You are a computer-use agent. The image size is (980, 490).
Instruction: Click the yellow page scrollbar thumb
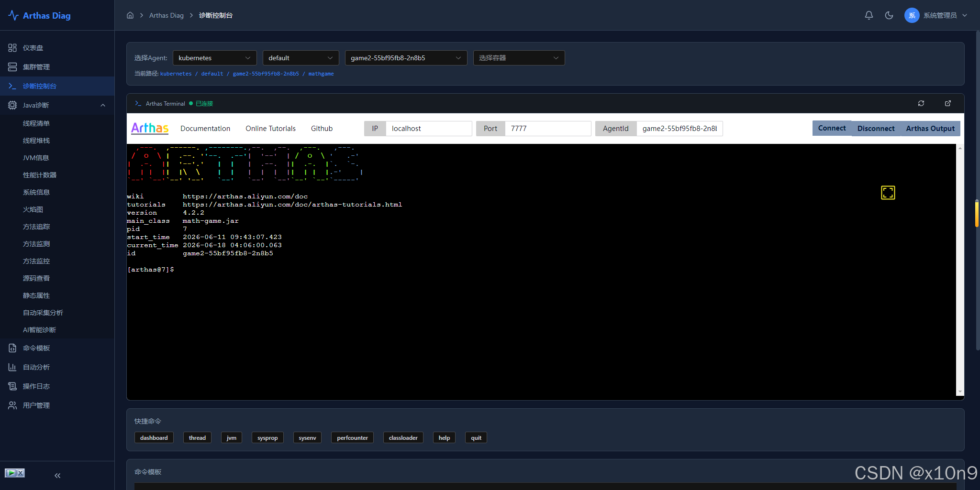pyautogui.click(x=977, y=214)
